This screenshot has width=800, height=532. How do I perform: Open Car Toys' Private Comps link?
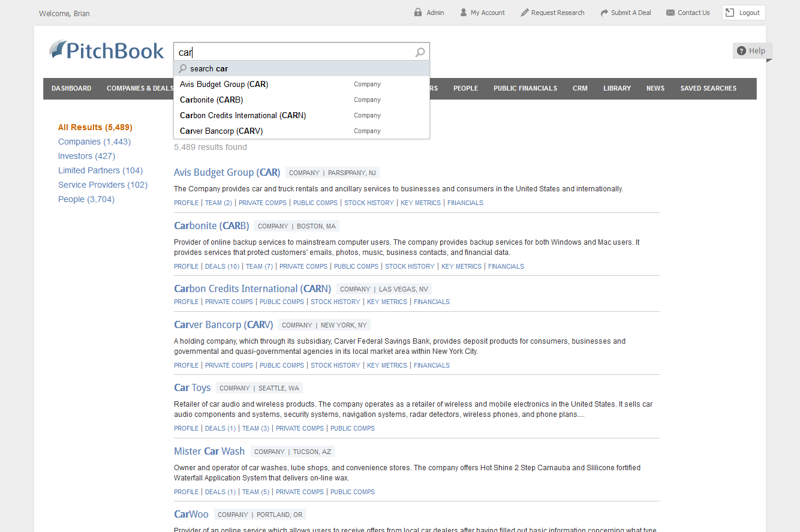[x=300, y=428]
